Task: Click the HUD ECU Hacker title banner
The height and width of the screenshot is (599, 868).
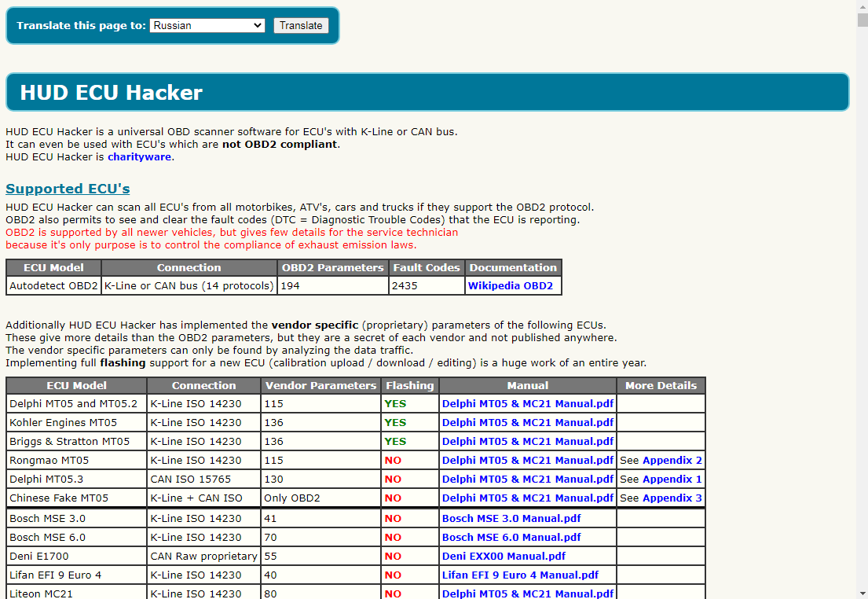Action: coord(427,92)
